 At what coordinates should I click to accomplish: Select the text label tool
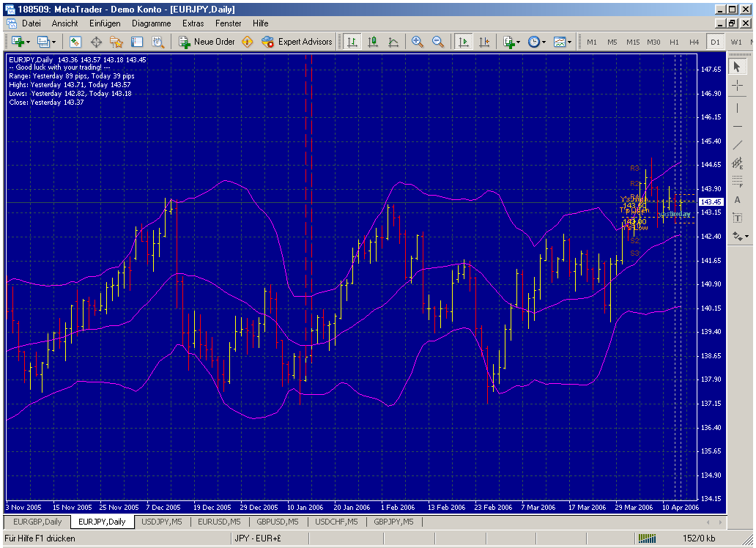click(x=737, y=218)
